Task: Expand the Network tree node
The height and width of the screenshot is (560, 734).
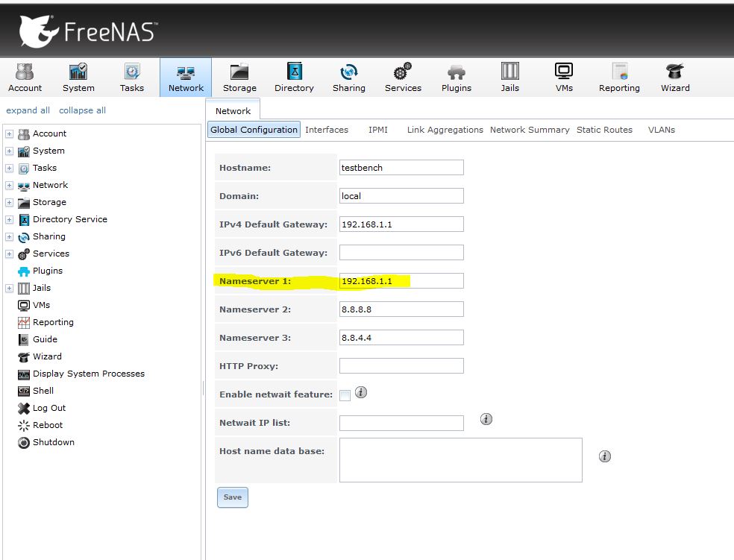Action: point(9,185)
